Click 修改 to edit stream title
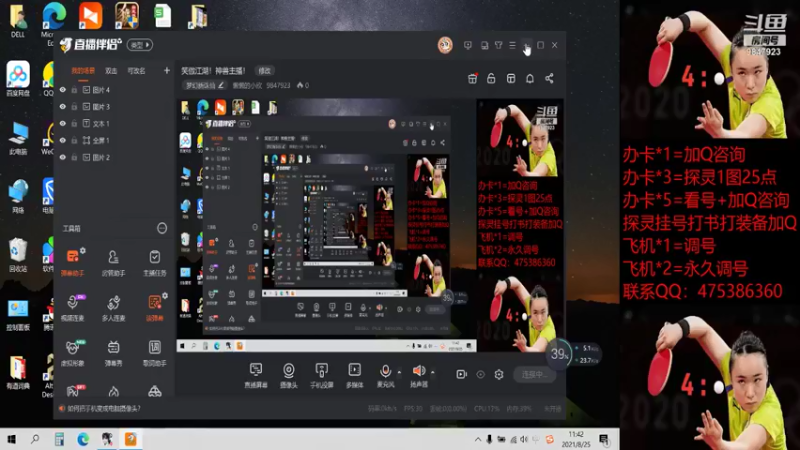Screen dimensions: 800x450 click(x=264, y=71)
